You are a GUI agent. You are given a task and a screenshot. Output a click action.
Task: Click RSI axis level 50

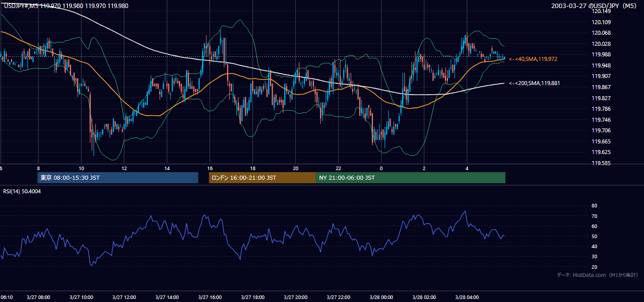click(x=594, y=236)
